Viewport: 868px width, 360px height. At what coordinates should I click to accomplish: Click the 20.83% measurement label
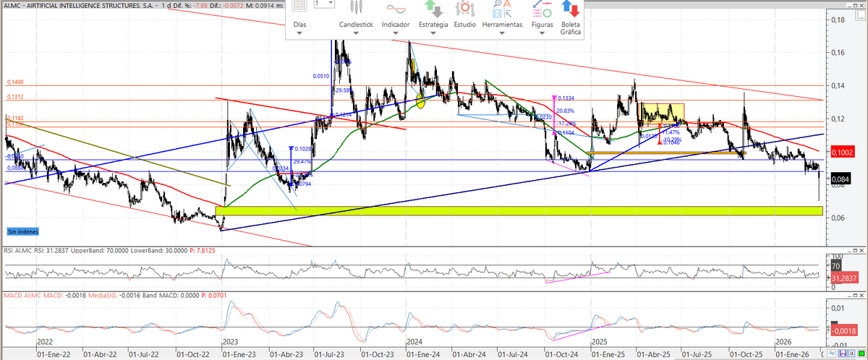pyautogui.click(x=566, y=111)
